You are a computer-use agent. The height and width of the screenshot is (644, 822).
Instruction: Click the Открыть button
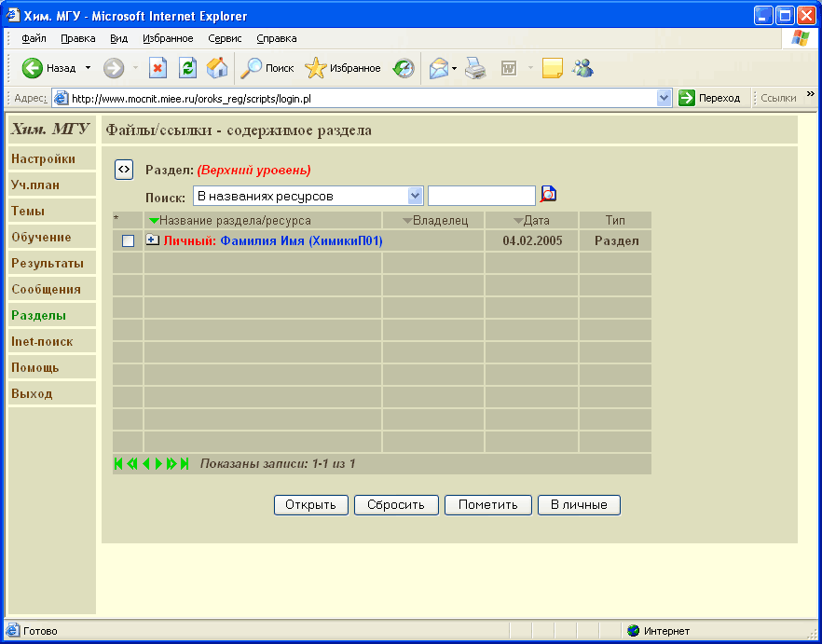311,505
